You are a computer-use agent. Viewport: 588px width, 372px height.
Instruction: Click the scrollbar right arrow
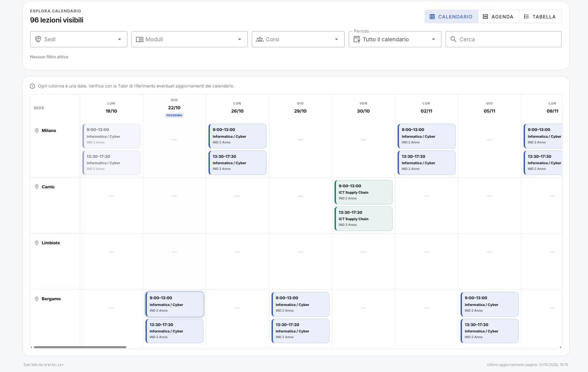(561, 347)
